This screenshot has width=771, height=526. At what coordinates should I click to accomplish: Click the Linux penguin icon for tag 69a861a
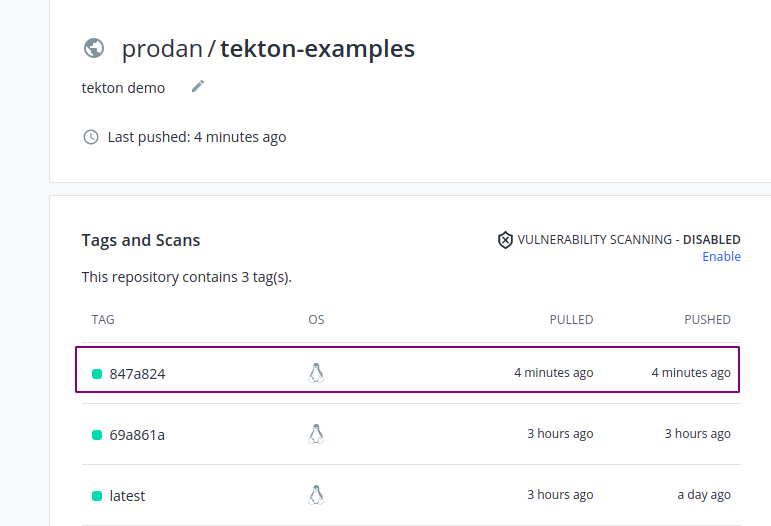coord(316,434)
